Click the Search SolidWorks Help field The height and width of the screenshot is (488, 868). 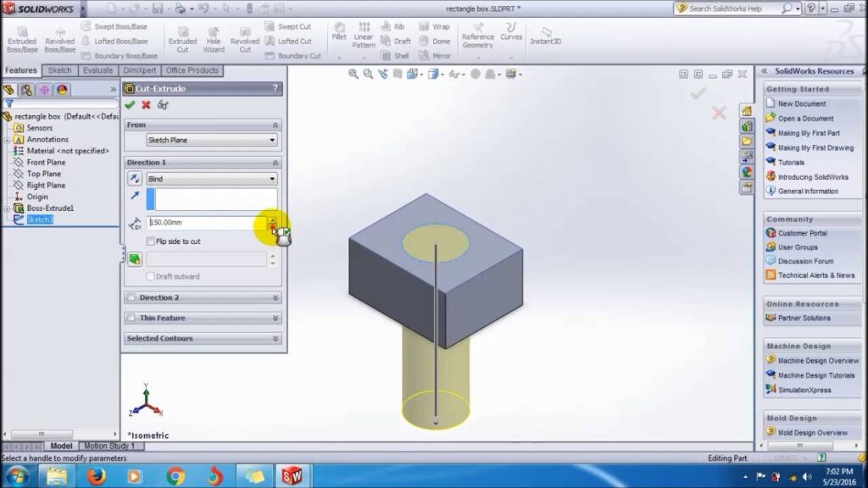(732, 8)
